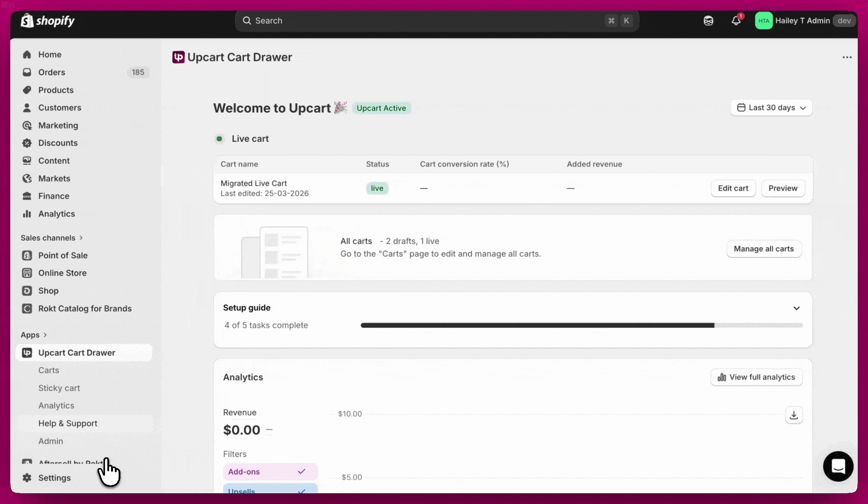This screenshot has width=868, height=504.
Task: Click '4 of 5 tasks complete' text
Action: pos(266,325)
